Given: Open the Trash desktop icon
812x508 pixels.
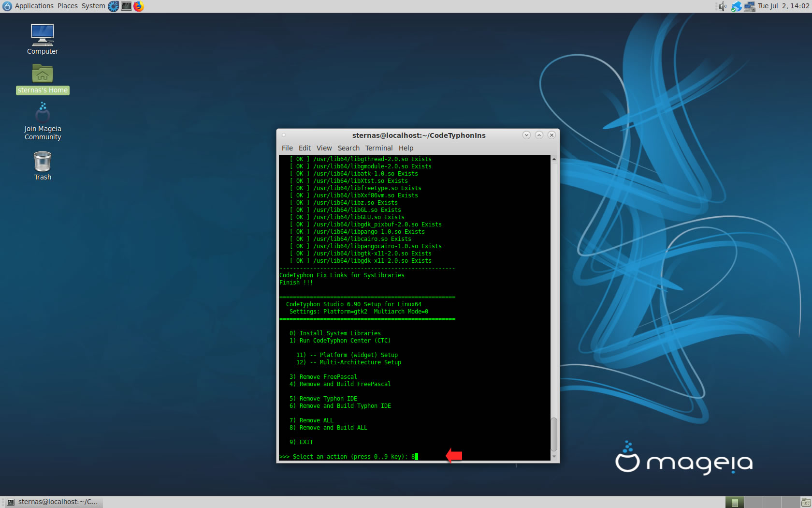Looking at the screenshot, I should click(43, 166).
